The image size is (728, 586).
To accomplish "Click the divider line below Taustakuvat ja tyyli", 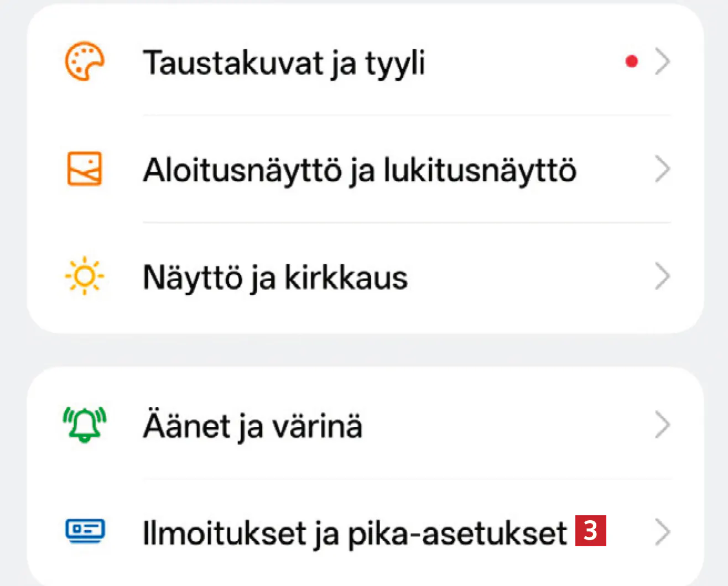I will tap(407, 115).
